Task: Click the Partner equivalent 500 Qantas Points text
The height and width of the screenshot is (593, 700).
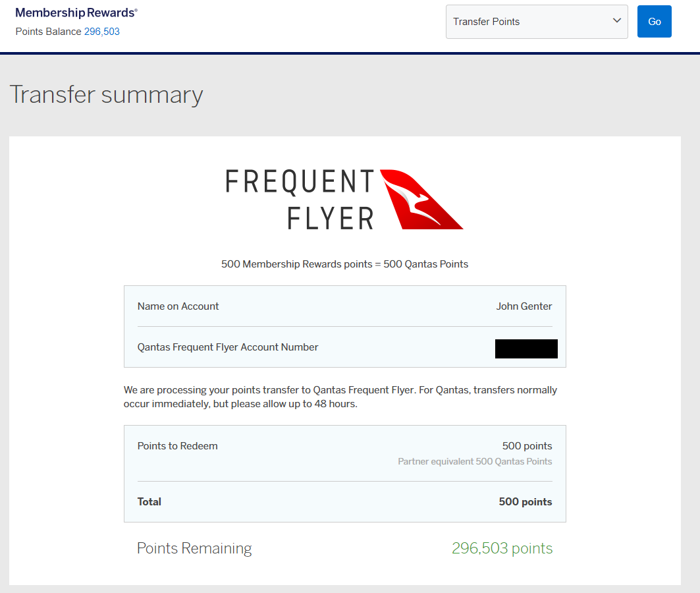Action: 475,461
